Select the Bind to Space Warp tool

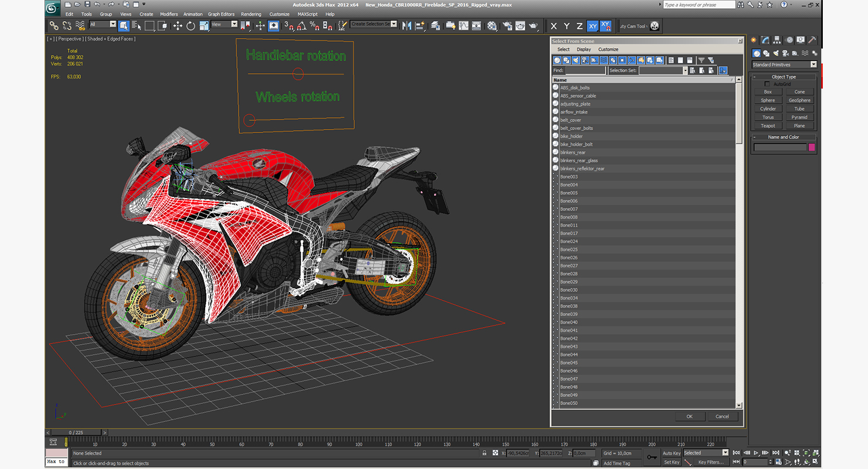pyautogui.click(x=80, y=26)
